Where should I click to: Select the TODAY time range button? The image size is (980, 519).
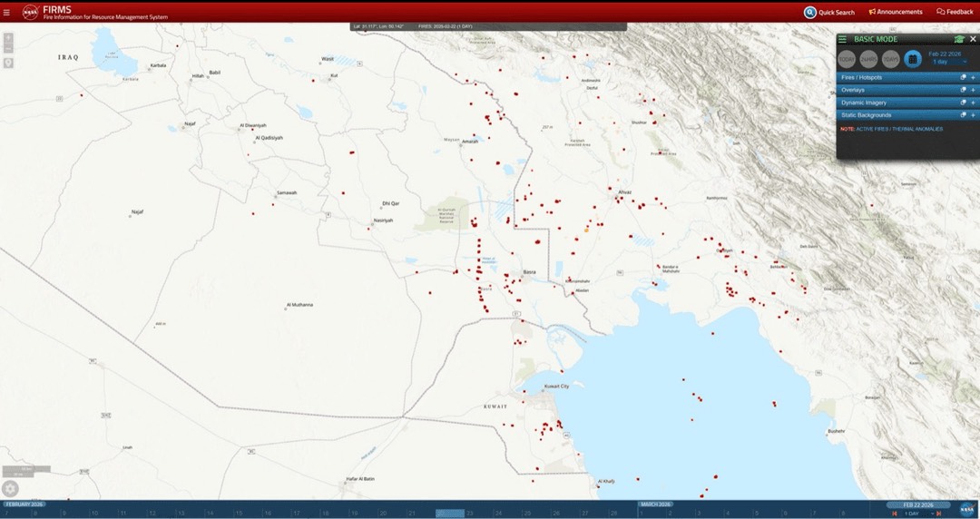click(x=847, y=59)
